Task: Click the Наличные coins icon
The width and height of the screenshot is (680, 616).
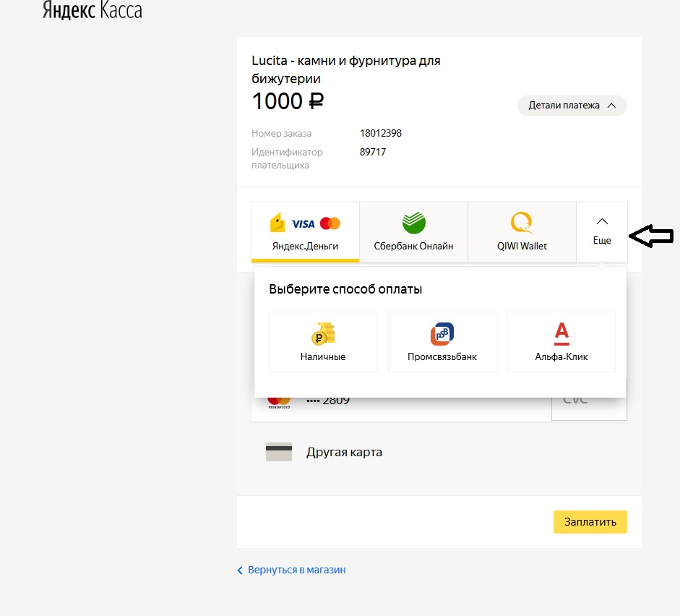Action: pyautogui.click(x=323, y=333)
